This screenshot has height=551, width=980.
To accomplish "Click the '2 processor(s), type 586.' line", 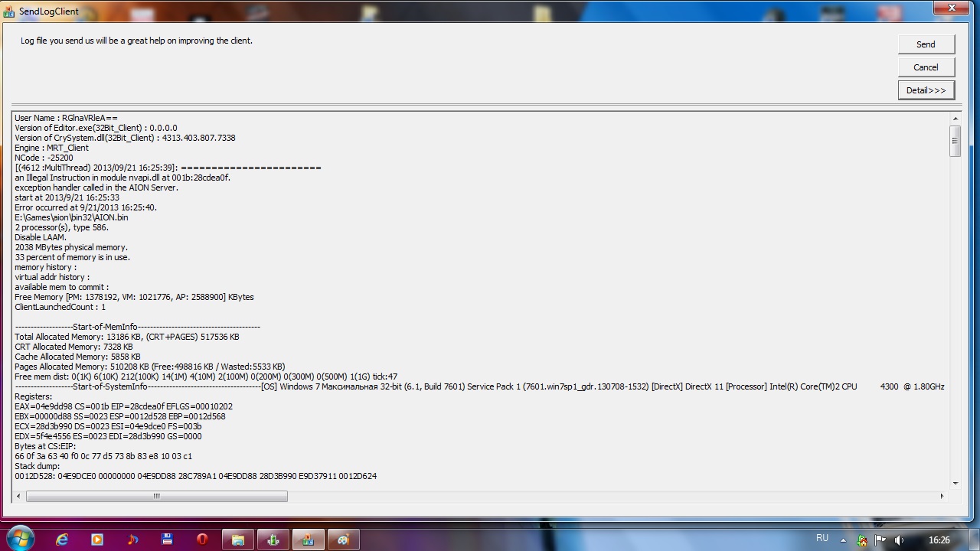I will pos(61,227).
